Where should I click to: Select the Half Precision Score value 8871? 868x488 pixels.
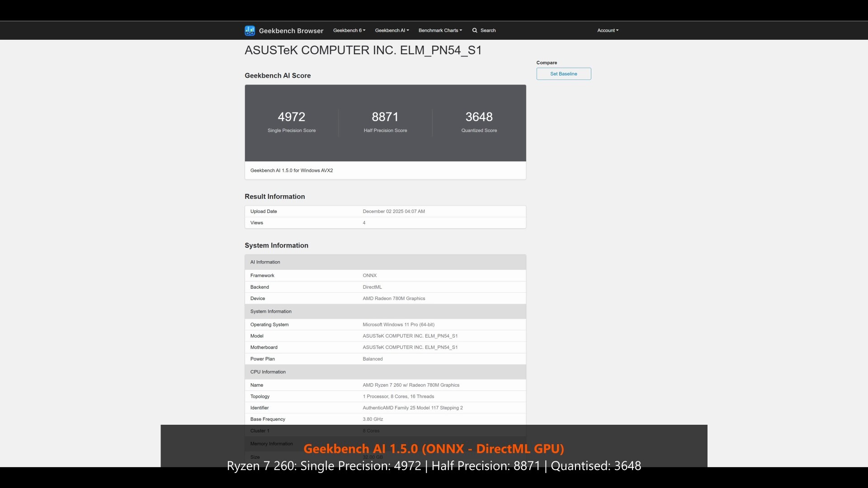[x=385, y=117]
